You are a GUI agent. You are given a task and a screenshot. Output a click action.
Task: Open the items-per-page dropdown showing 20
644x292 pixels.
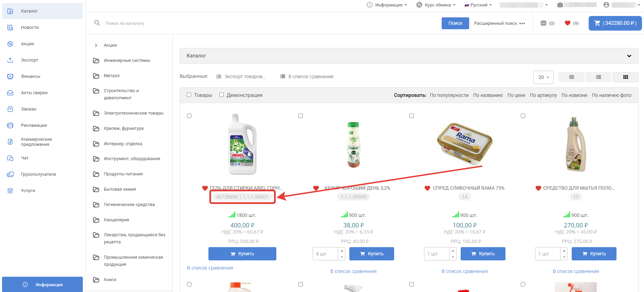(543, 77)
